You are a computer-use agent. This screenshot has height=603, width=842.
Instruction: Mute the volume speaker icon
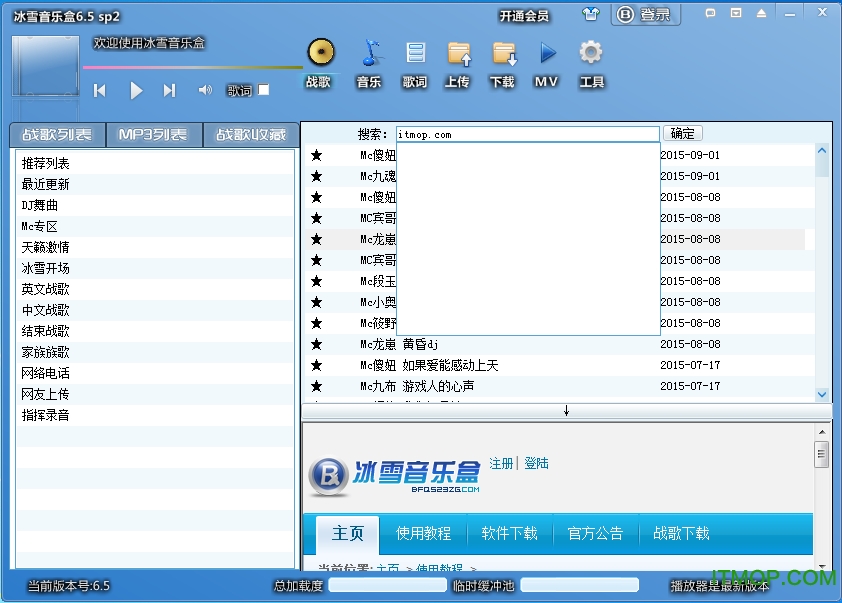coord(205,90)
